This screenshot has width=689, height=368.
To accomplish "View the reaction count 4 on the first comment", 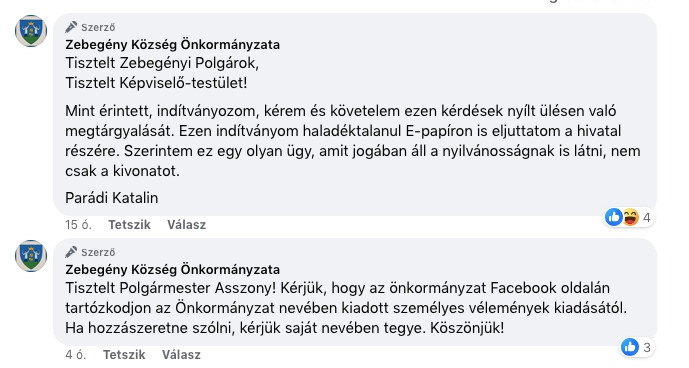I will (646, 217).
